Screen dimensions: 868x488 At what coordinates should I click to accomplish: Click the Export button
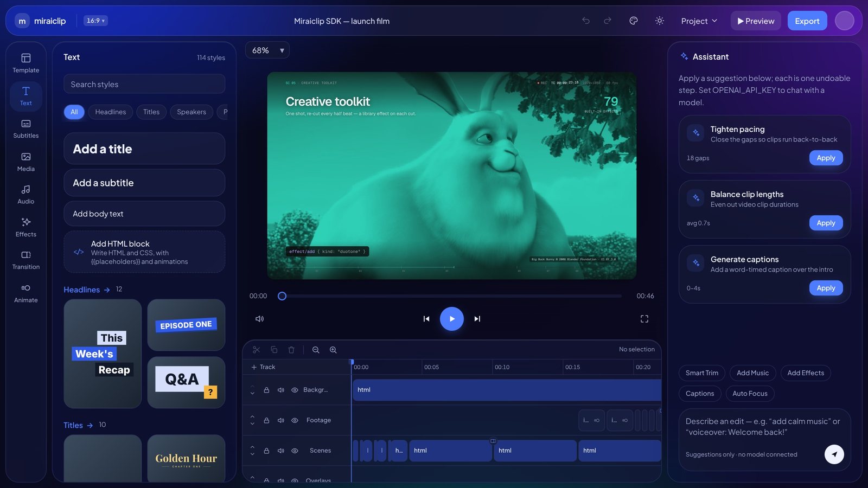pos(807,21)
